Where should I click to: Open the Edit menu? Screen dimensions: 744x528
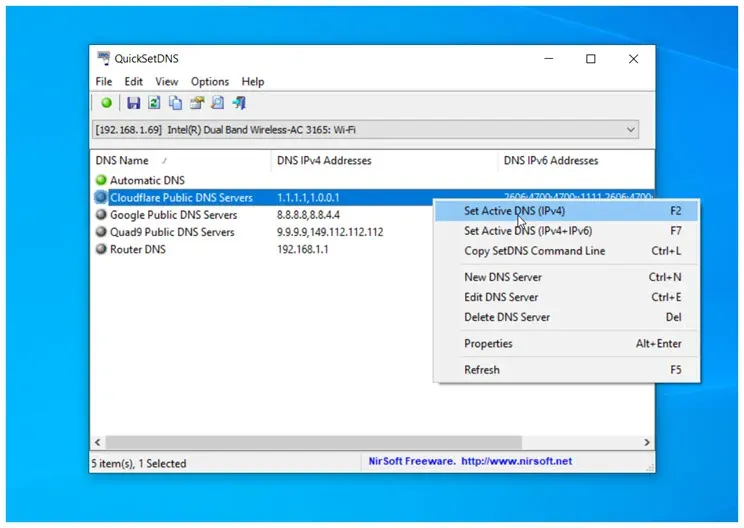pyautogui.click(x=134, y=82)
